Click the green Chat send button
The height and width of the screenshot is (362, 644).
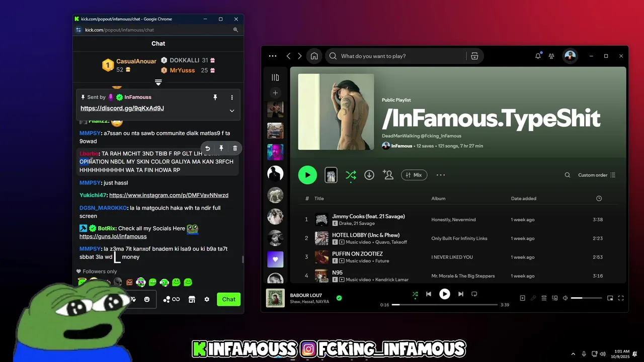click(228, 299)
